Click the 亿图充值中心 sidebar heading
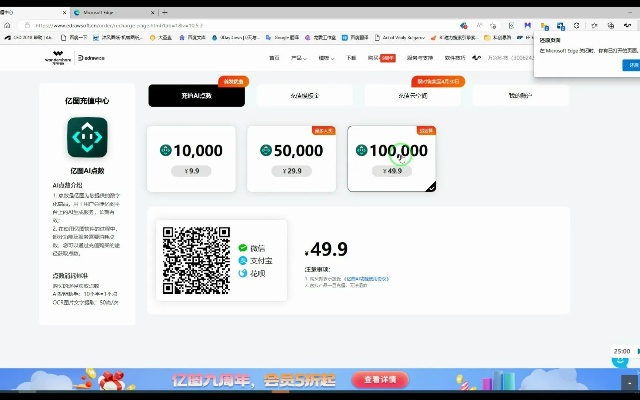Image resolution: width=640 pixels, height=400 pixels. 87,101
